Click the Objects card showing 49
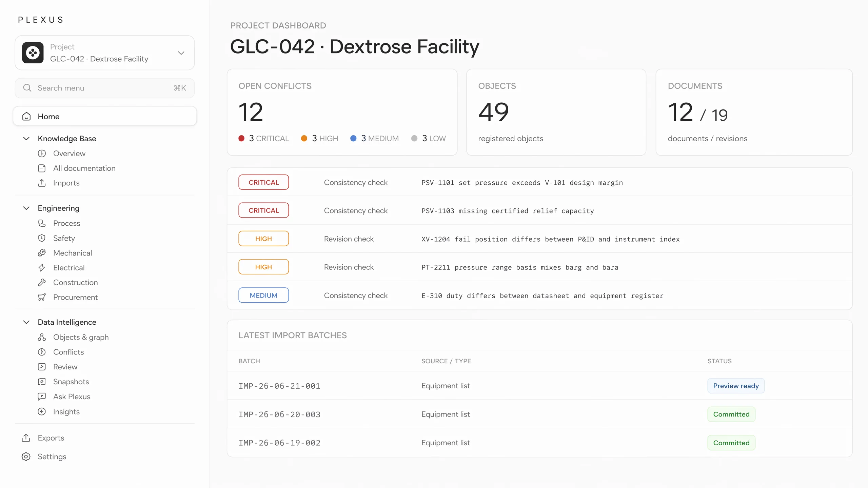Image resolution: width=868 pixels, height=488 pixels. click(x=556, y=113)
